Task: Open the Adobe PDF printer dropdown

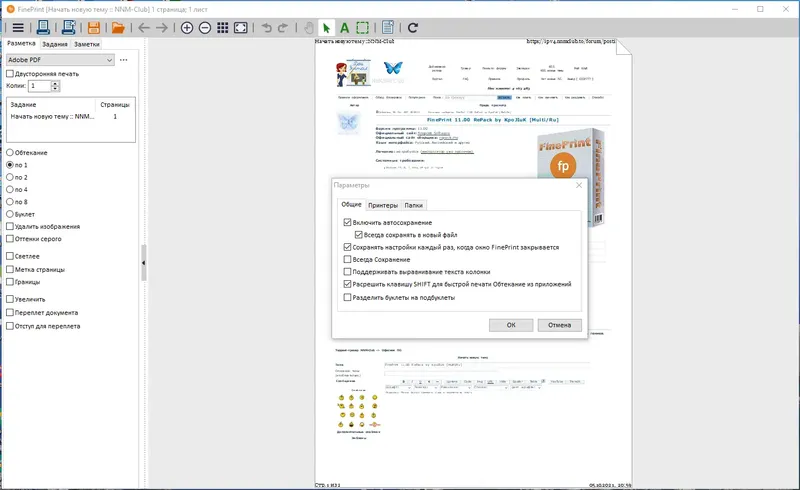Action: (x=60, y=60)
